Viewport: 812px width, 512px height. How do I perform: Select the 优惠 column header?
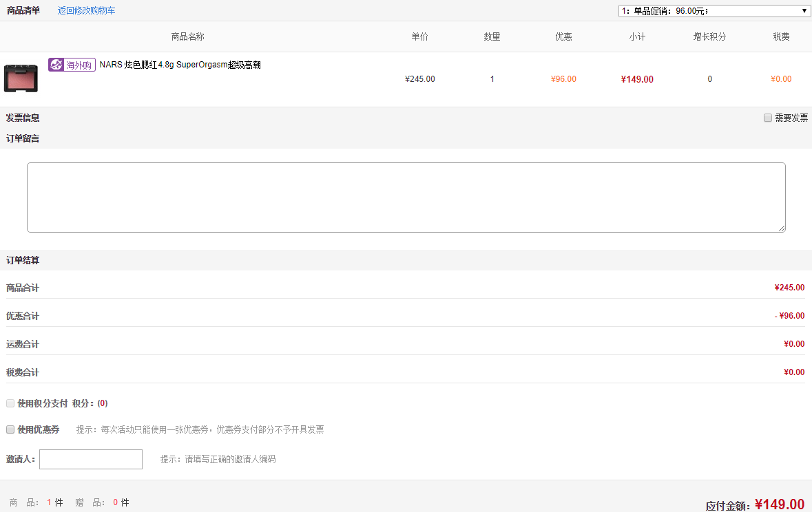pos(564,36)
